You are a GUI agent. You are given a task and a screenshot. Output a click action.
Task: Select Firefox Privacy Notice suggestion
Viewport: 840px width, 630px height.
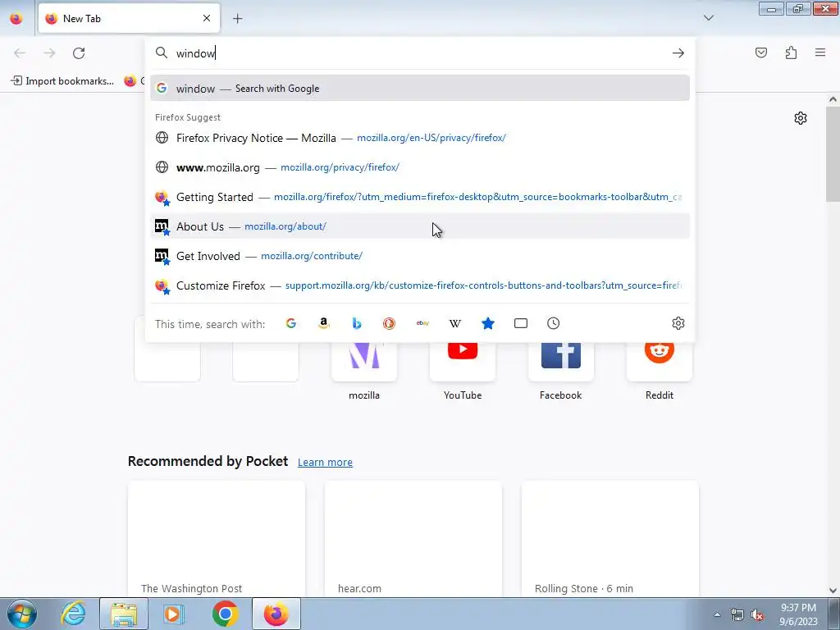420,138
